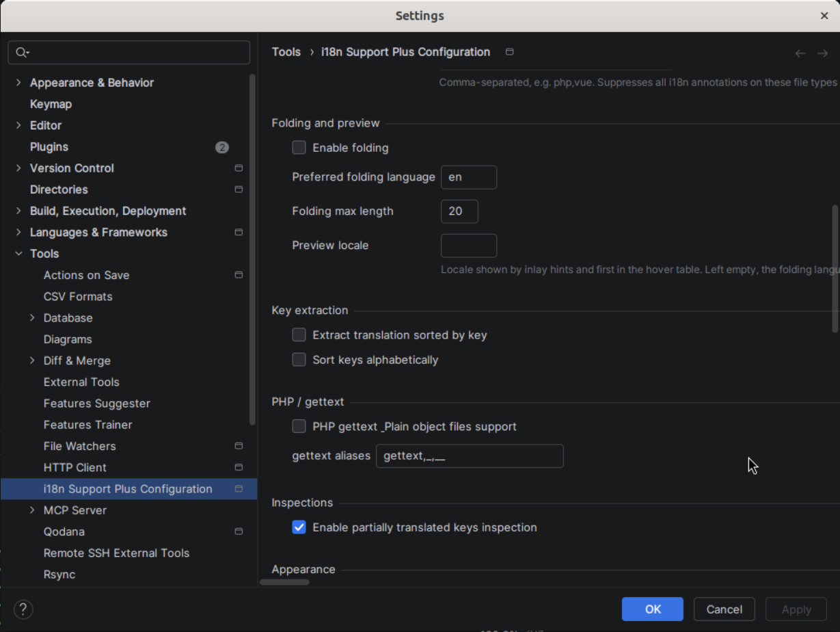Screen dimensions: 840x632
Task: Expand the Diff & Merge node
Action: pos(32,360)
